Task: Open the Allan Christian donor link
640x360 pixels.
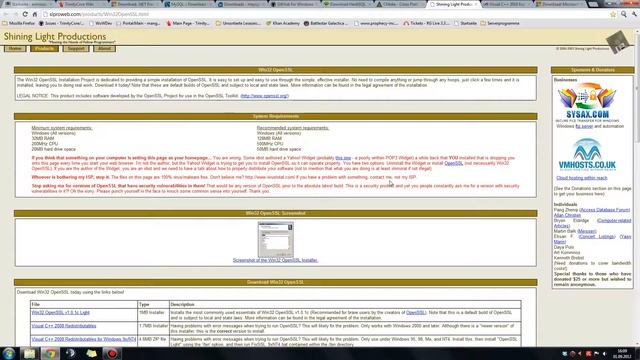Action: (567, 215)
